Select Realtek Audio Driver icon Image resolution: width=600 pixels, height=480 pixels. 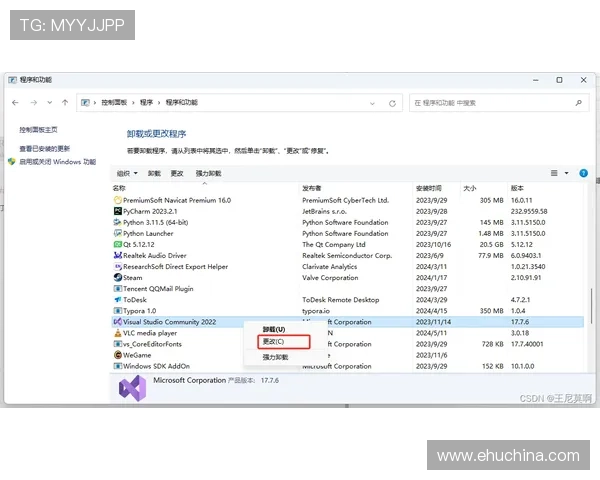click(x=118, y=255)
